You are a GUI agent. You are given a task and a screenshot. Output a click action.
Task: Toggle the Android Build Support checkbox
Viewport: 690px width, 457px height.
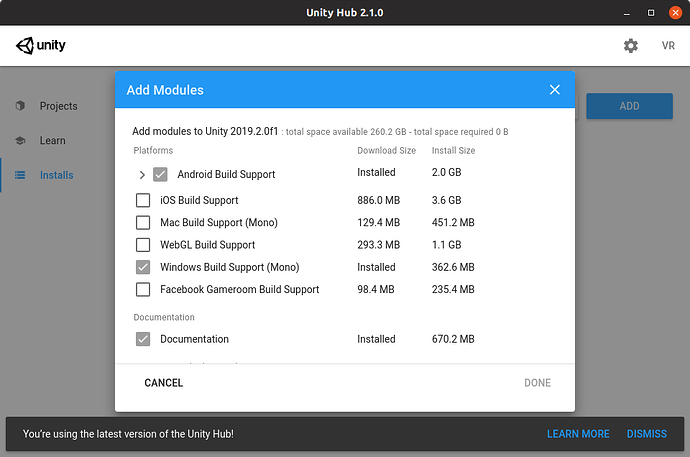160,175
